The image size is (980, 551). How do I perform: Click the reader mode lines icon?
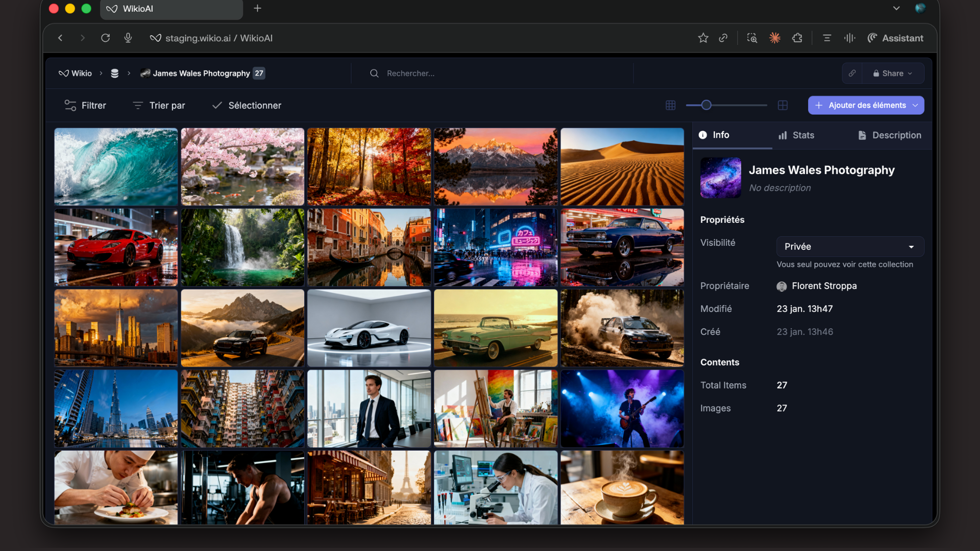(x=827, y=38)
